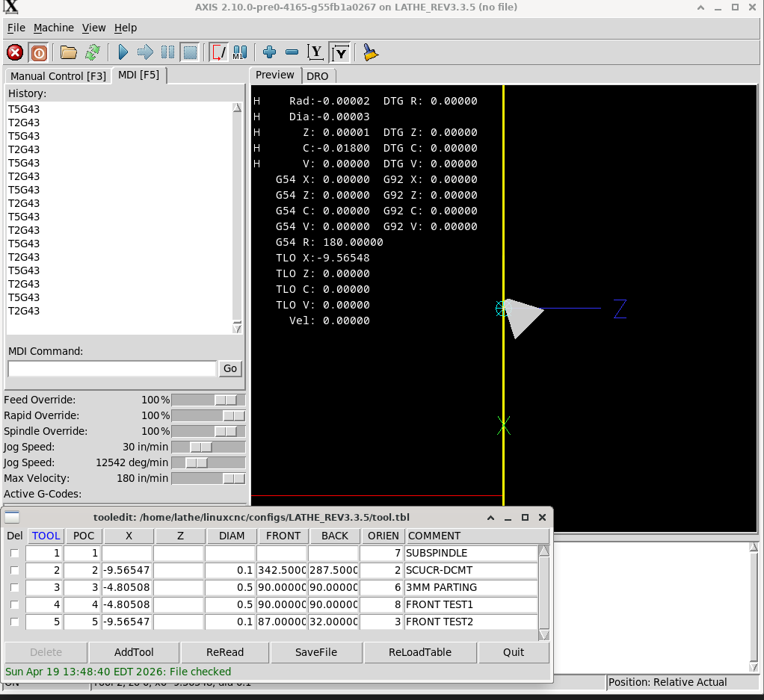Image resolution: width=764 pixels, height=700 pixels.
Task: Click the Go button for MDI command
Action: [230, 368]
